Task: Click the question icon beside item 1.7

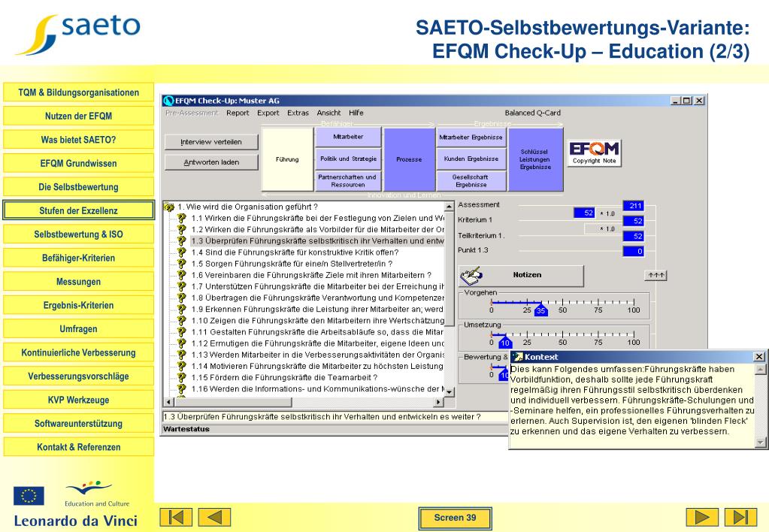Action: click(181, 286)
